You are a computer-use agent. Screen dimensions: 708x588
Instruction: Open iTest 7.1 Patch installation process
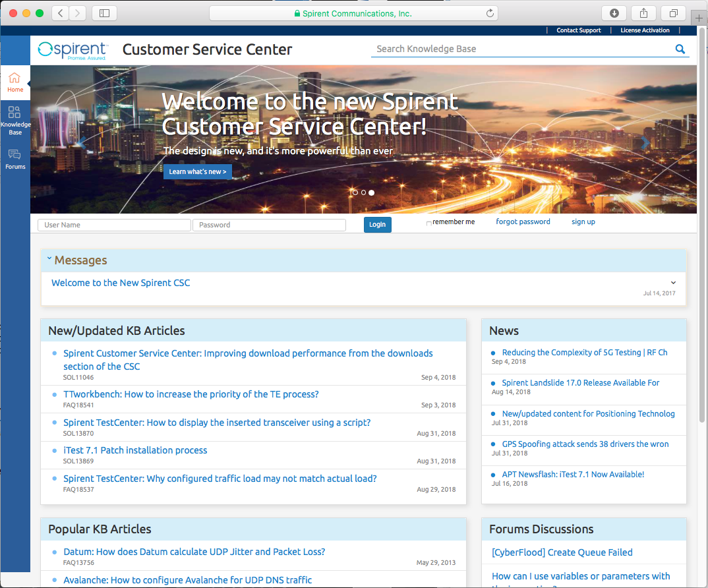click(x=135, y=450)
